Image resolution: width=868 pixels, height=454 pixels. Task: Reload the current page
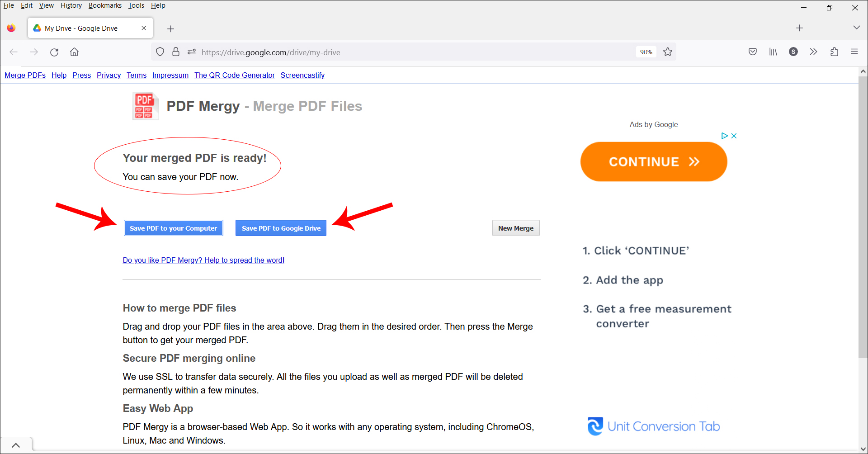(54, 52)
